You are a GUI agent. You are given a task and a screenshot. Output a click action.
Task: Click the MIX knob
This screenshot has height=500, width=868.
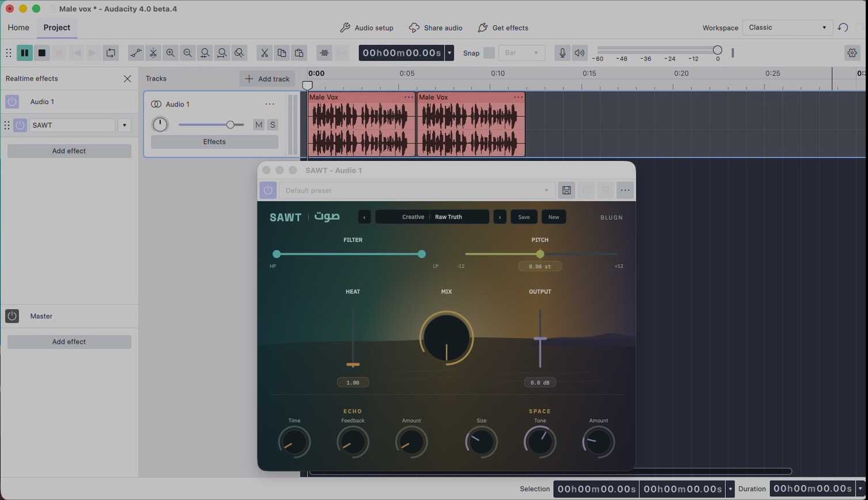tap(446, 338)
